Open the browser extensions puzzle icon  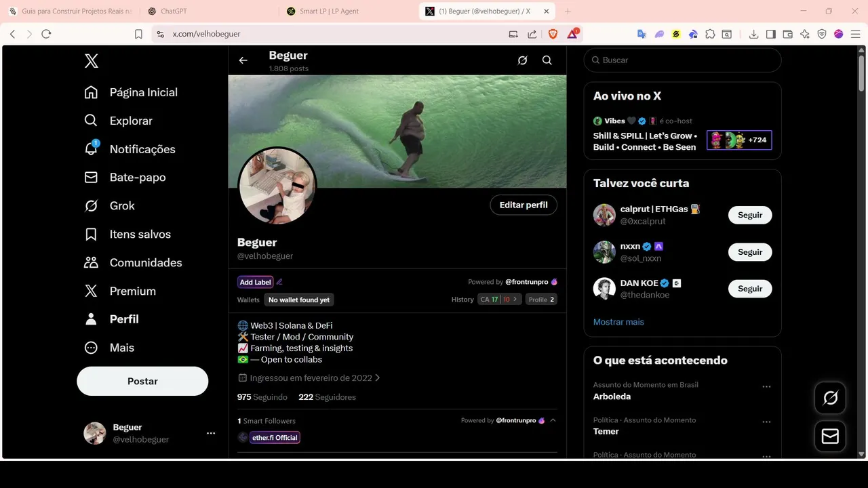click(710, 34)
